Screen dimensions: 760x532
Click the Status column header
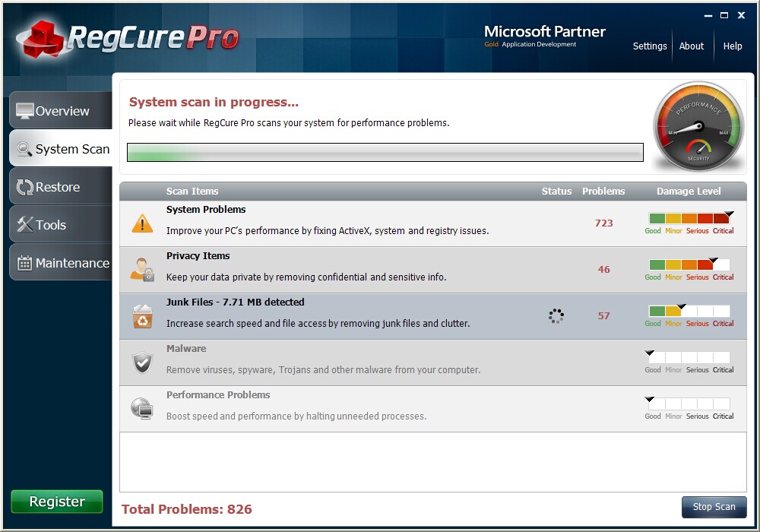click(556, 192)
